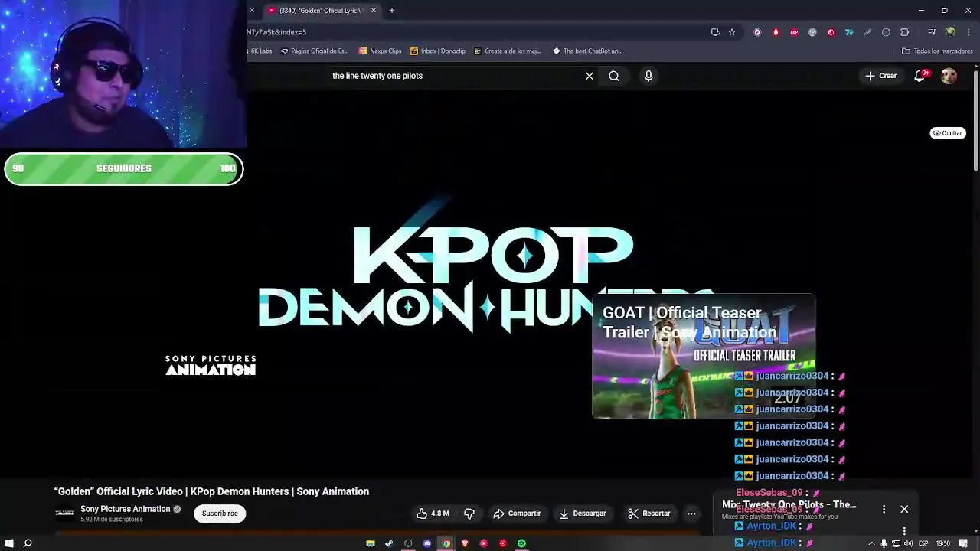Click the red flame extension icon
The width and height of the screenshot is (980, 551).
[776, 32]
